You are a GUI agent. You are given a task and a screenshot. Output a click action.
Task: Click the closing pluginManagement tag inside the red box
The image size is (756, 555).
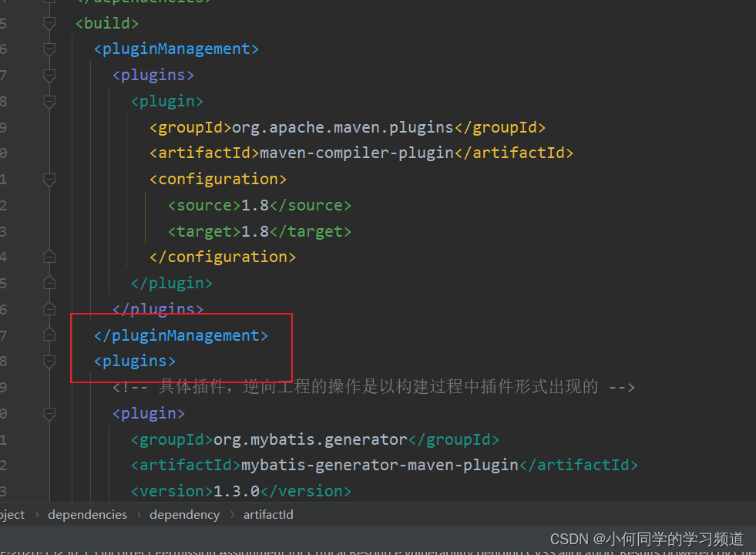click(180, 335)
